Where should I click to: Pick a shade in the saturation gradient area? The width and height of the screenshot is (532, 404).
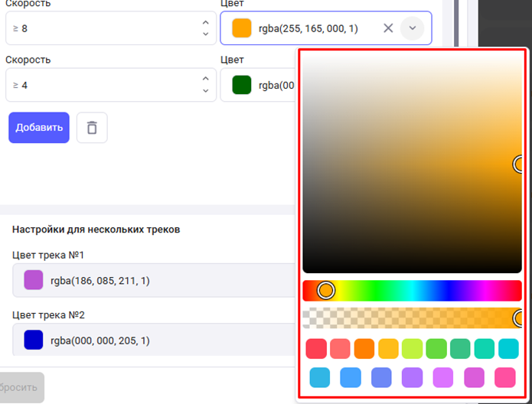[x=398, y=153]
